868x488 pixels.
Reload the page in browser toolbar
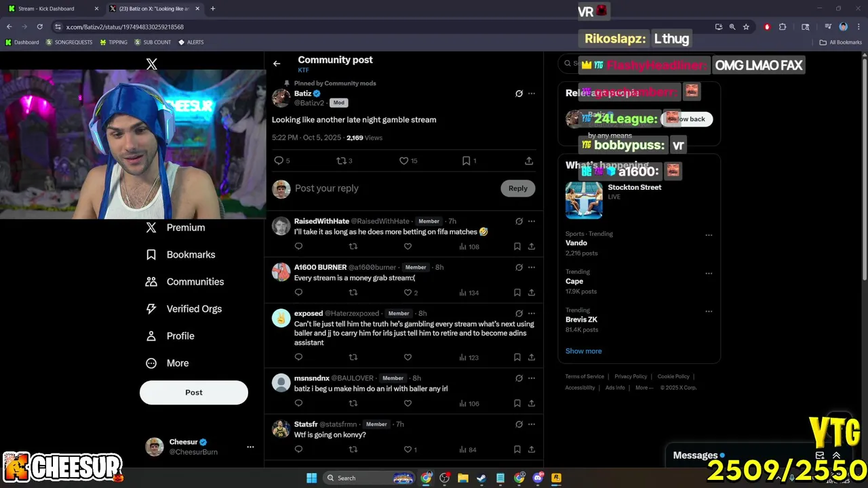[x=39, y=26]
